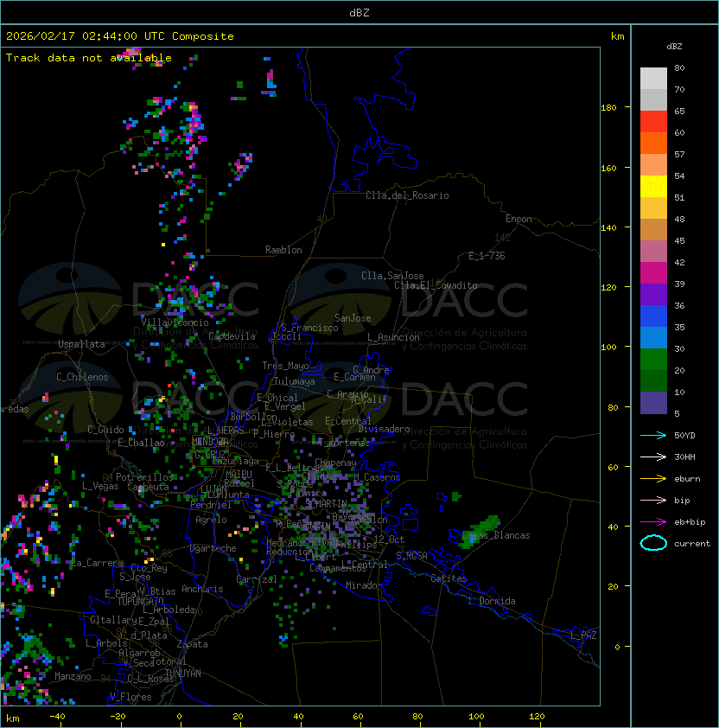The image size is (719, 728).
Task: Click the 'TUPUNGATO' city label
Action: (x=141, y=602)
